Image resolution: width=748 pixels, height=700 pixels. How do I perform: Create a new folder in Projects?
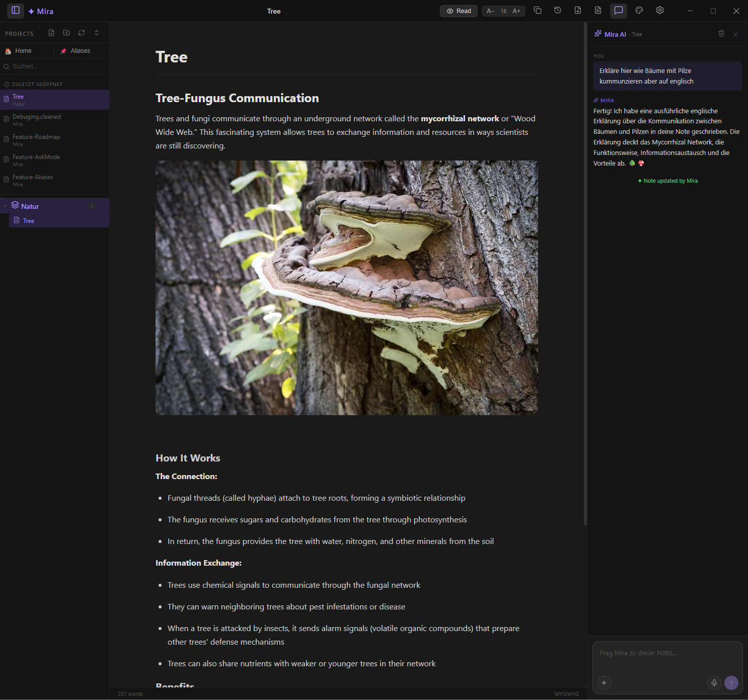click(66, 33)
